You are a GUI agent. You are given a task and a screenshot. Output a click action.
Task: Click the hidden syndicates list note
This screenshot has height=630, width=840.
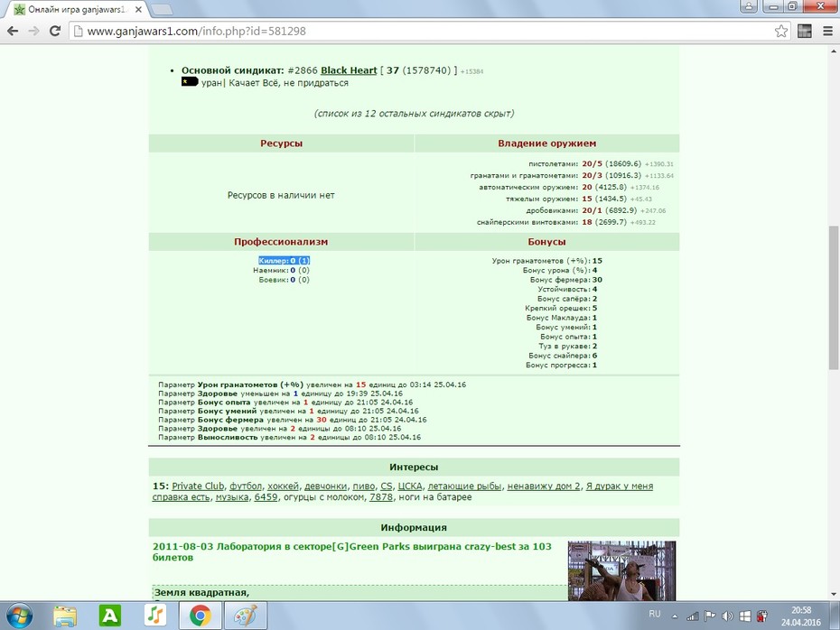tap(414, 114)
